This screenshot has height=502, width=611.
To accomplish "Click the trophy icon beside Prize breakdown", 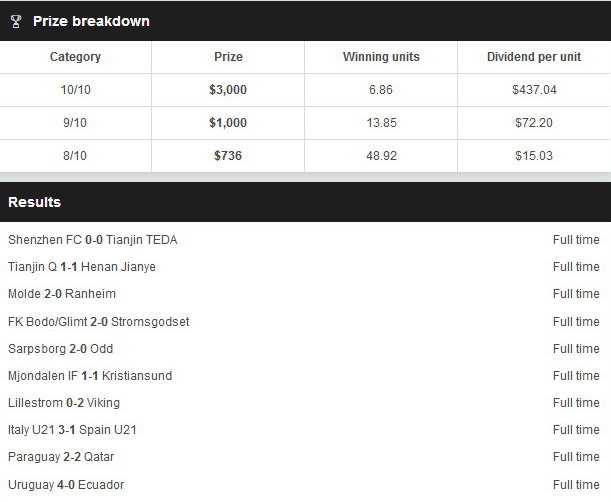I will click(x=16, y=21).
